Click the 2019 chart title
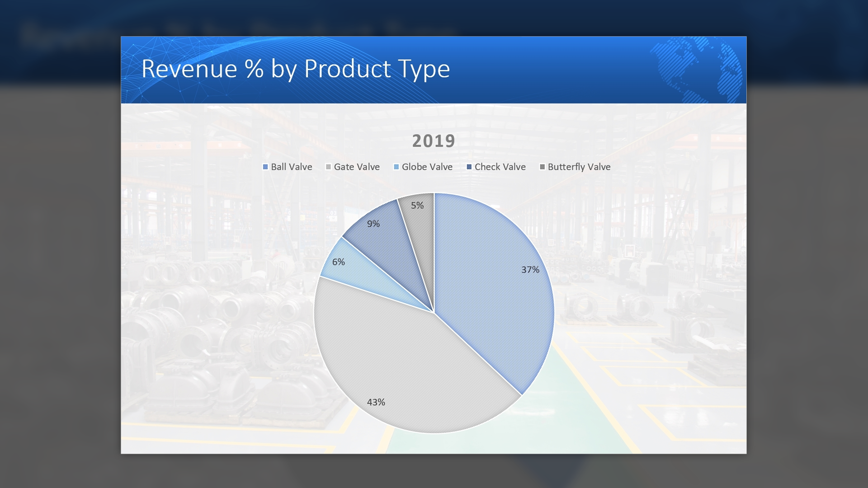 click(x=434, y=141)
